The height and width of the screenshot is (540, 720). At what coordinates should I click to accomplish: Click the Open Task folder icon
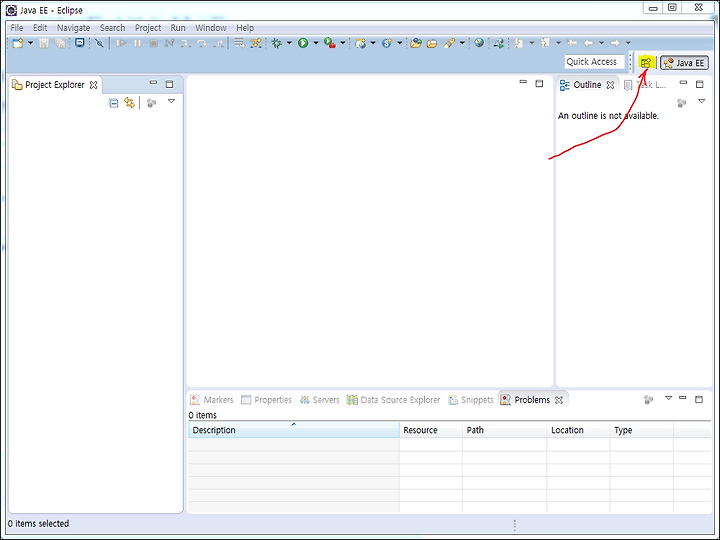click(432, 43)
